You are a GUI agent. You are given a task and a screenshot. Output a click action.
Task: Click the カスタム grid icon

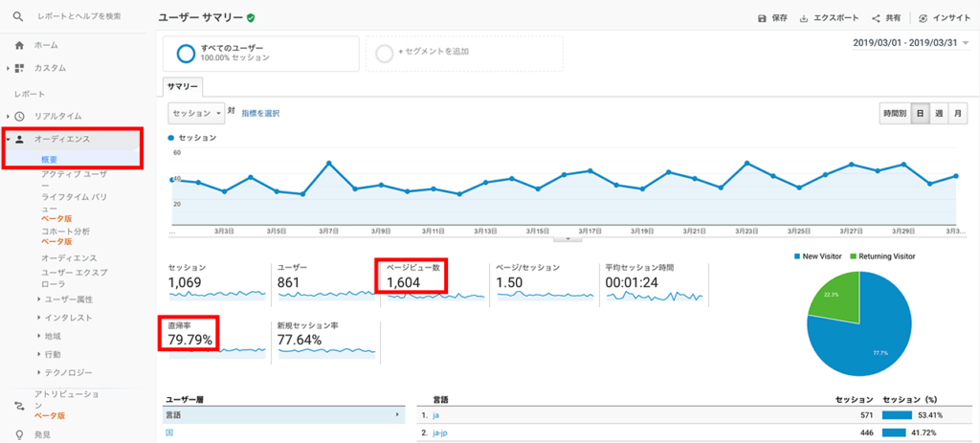(19, 68)
